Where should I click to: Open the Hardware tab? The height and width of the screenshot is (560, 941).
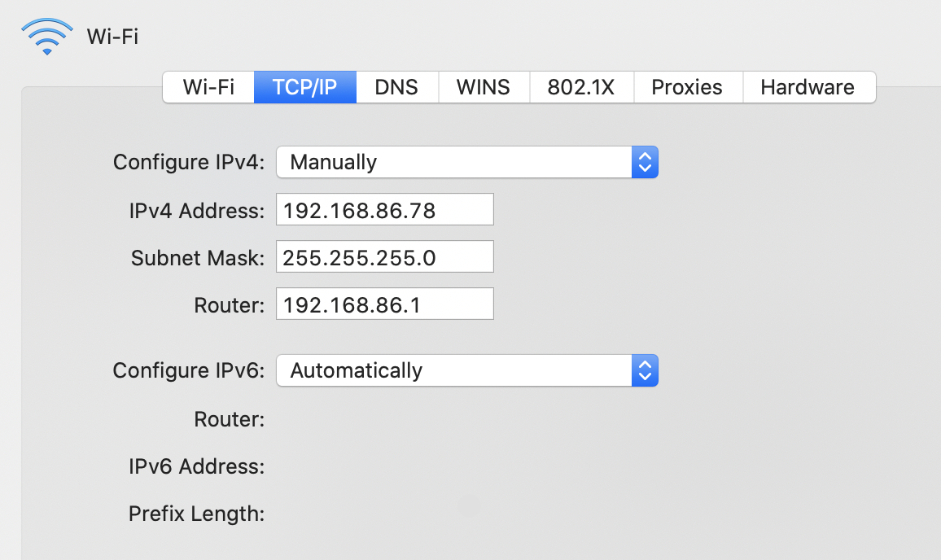[808, 87]
